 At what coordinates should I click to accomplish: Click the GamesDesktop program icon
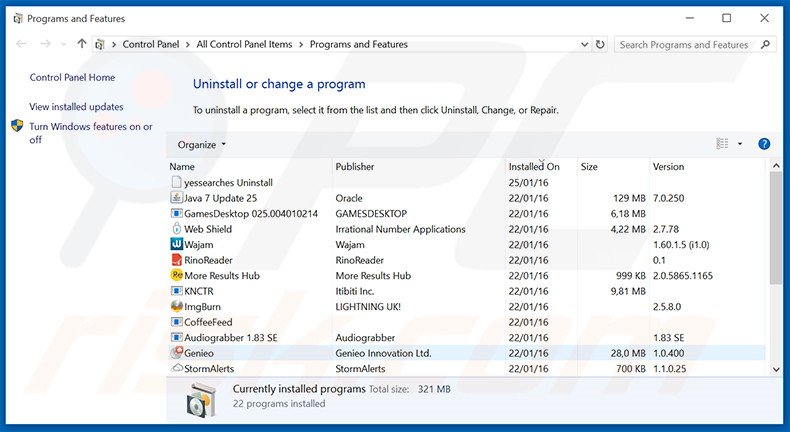[x=176, y=213]
